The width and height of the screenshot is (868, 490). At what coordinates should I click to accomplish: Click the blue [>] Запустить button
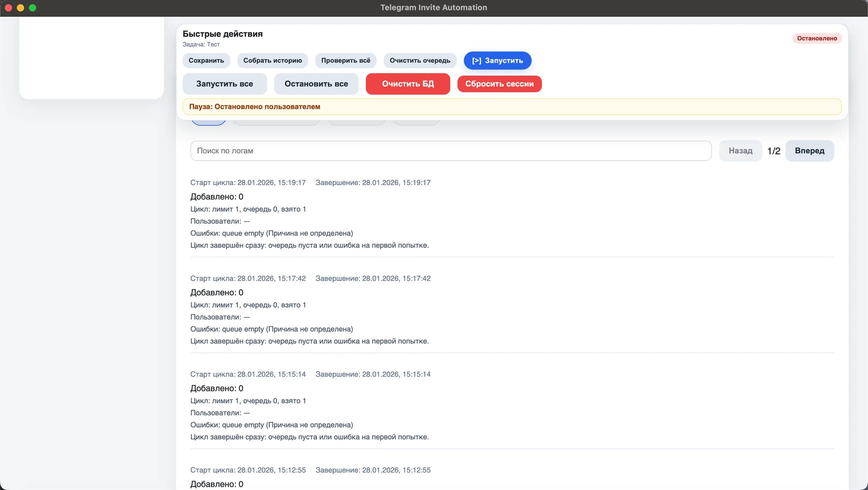point(497,60)
